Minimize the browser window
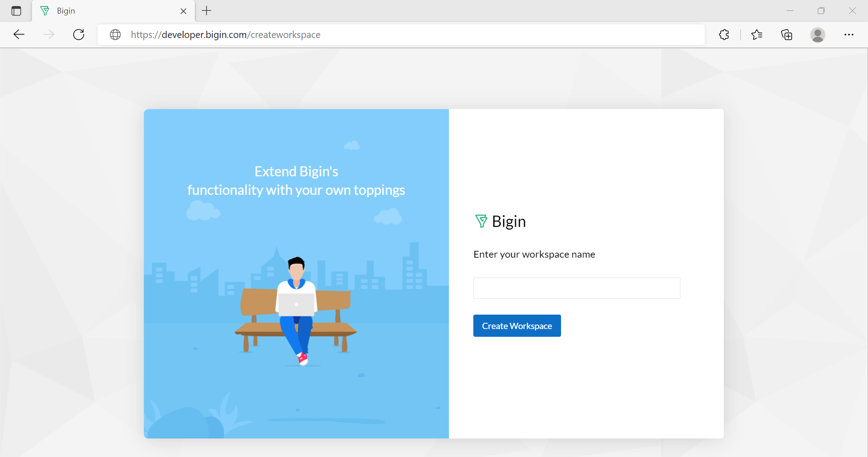 coord(790,11)
